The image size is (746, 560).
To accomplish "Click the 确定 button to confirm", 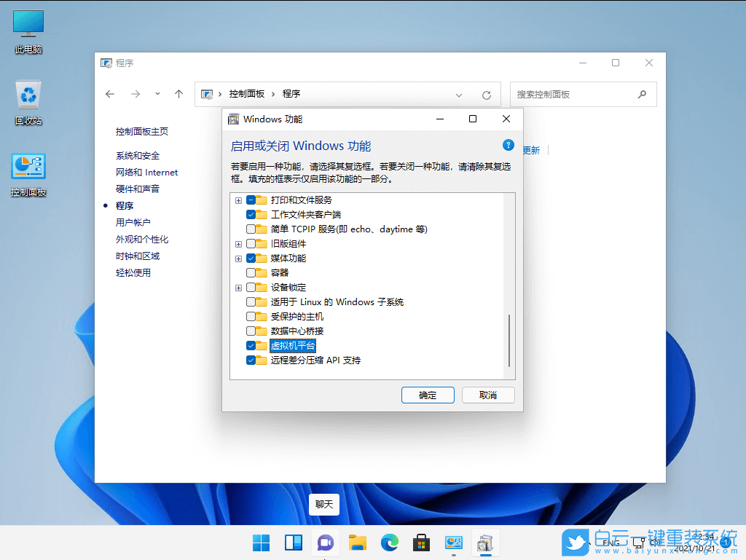I will (428, 395).
